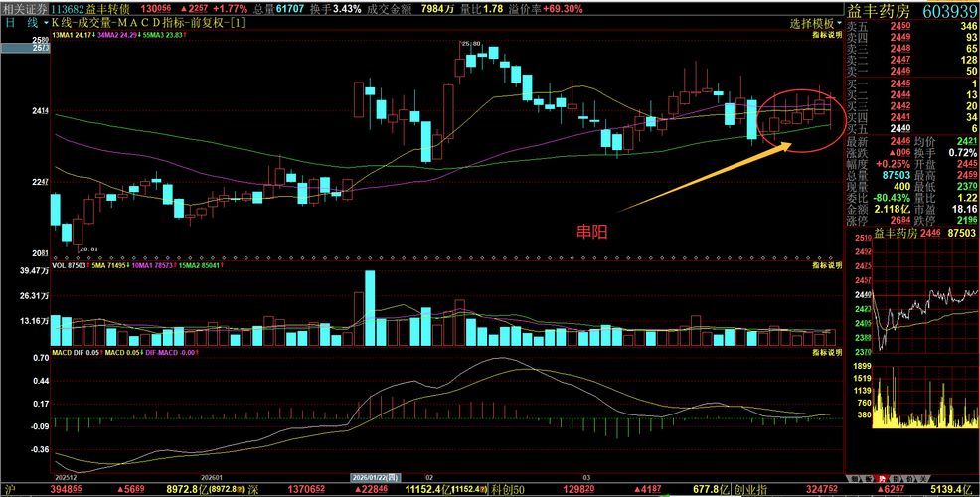Select the 卖四 2449 ask row
This screenshot has height=497, width=980.
911,38
